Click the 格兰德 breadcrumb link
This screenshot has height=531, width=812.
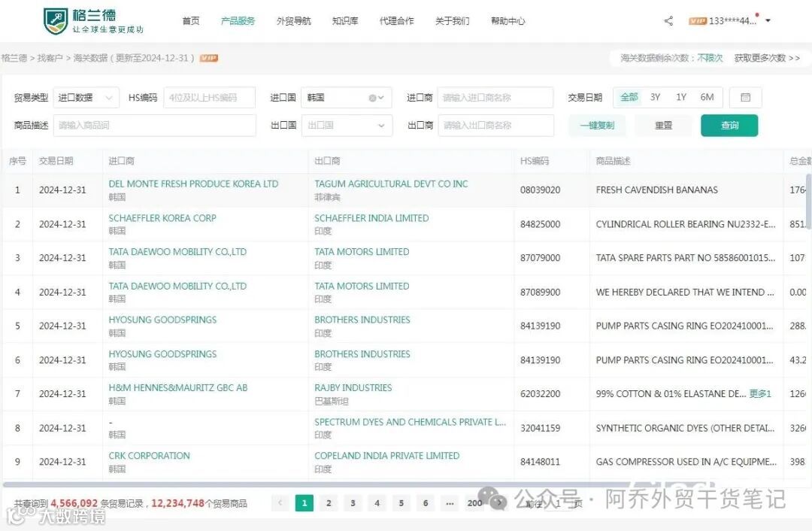[x=14, y=58]
